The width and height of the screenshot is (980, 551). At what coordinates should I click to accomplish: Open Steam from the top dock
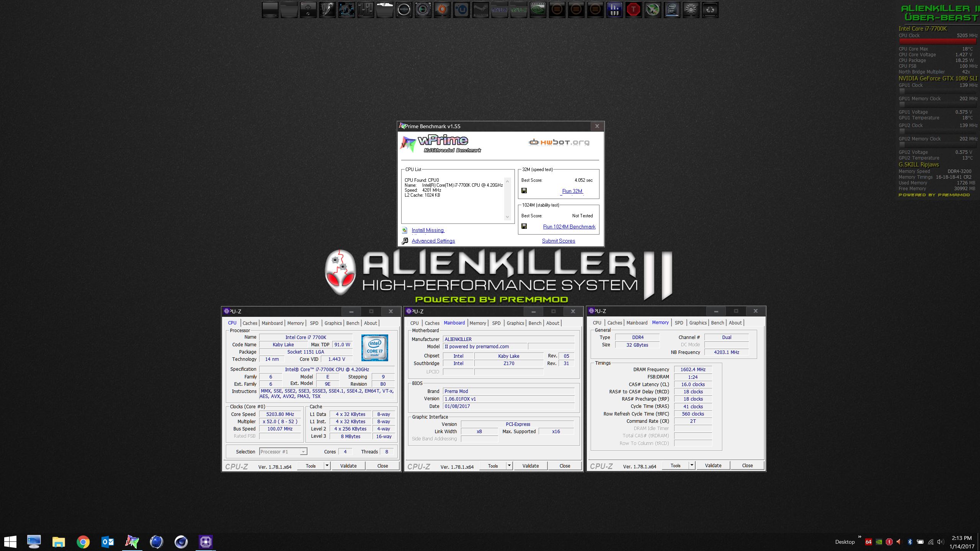(x=480, y=10)
